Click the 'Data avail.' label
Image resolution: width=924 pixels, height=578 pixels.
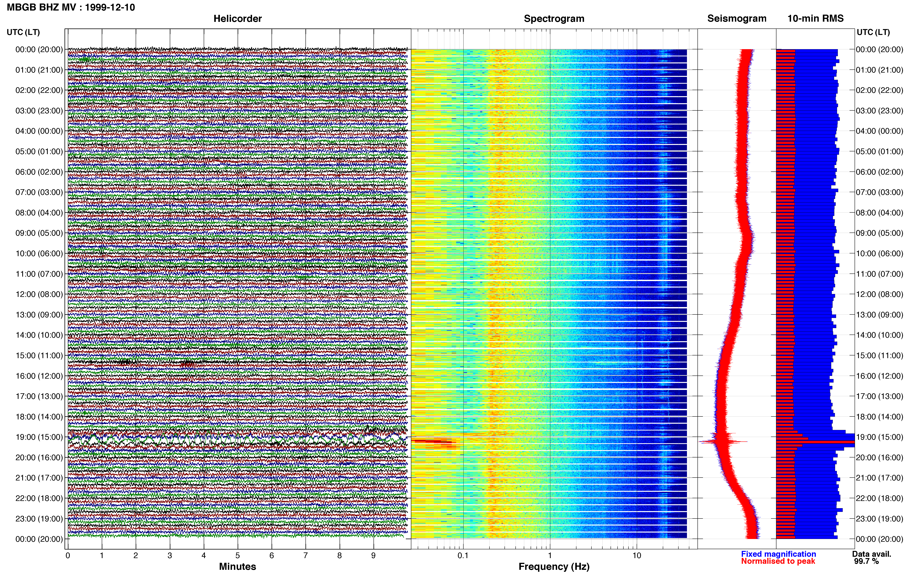872,554
